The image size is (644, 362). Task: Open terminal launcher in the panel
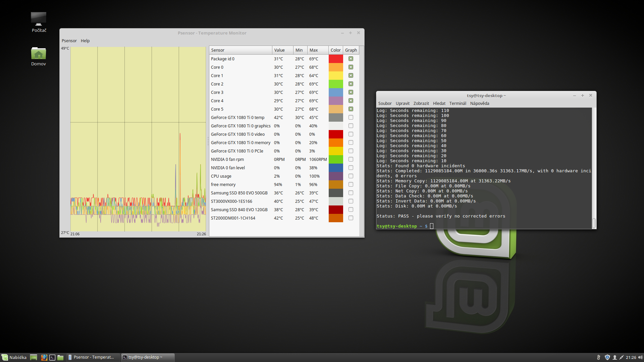[52, 357]
